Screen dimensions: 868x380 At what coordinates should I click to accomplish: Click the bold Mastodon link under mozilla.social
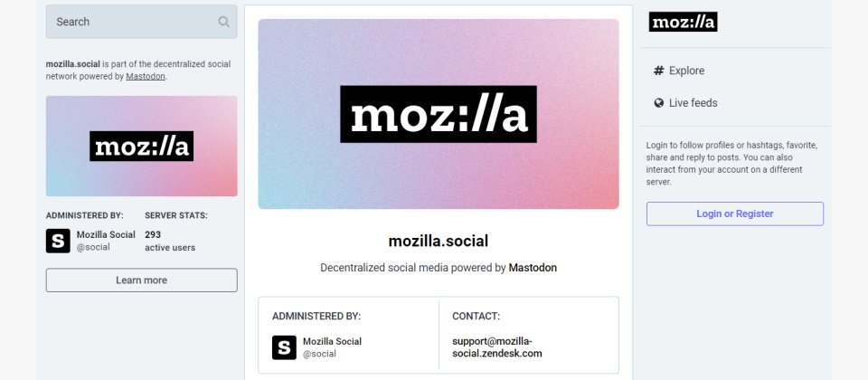pos(533,268)
